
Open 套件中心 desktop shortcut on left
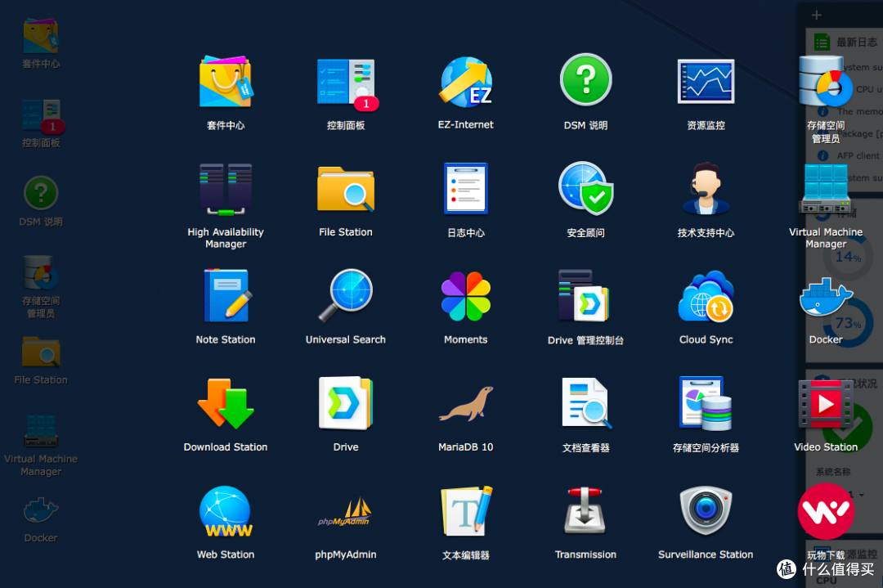41,35
